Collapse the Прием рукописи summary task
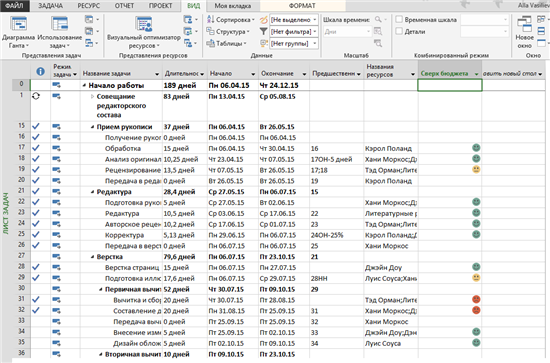 point(92,127)
